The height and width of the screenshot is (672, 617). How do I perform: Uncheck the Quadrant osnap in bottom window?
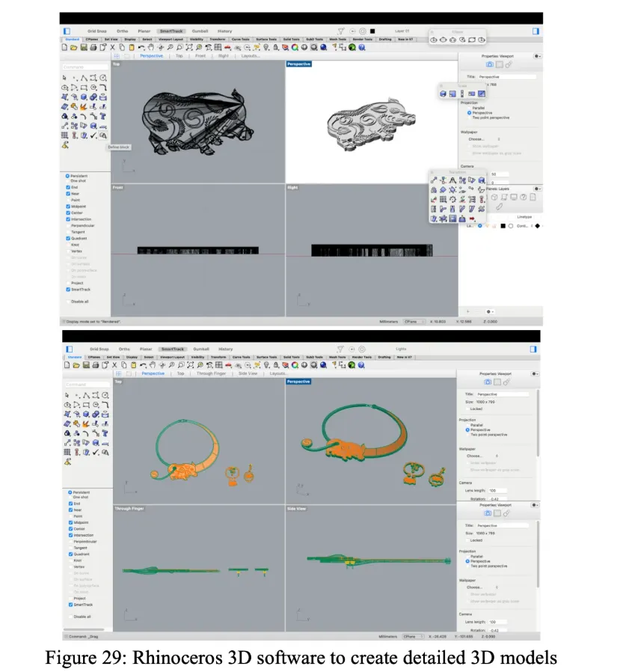[70, 555]
